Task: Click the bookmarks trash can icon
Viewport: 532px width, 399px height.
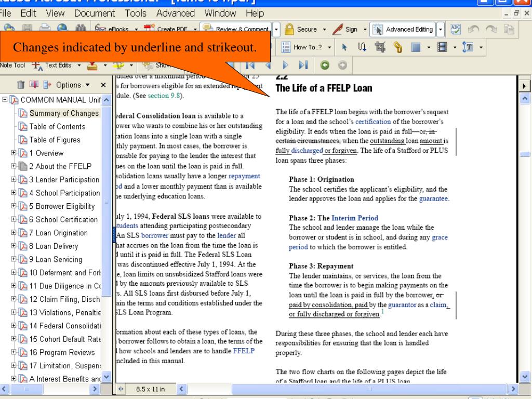Action: (x=21, y=85)
